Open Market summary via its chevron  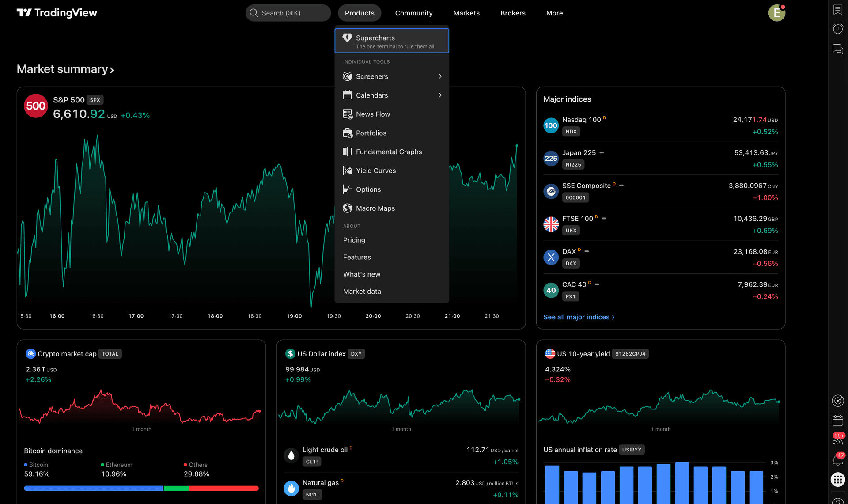click(x=111, y=70)
